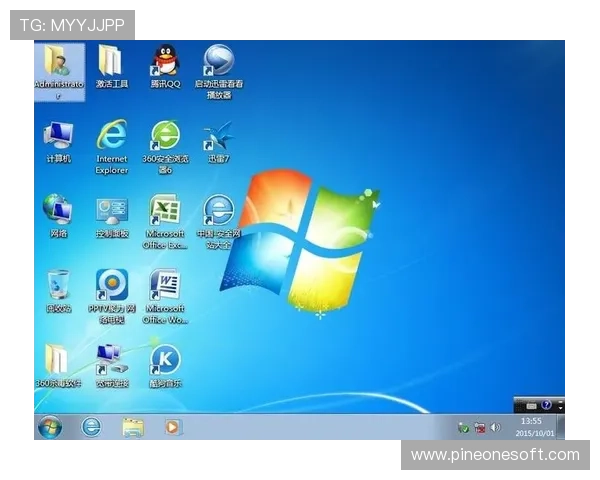Image resolution: width=600 pixels, height=480 pixels.
Task: Open Internet Explorer from the taskbar
Action: point(91,427)
